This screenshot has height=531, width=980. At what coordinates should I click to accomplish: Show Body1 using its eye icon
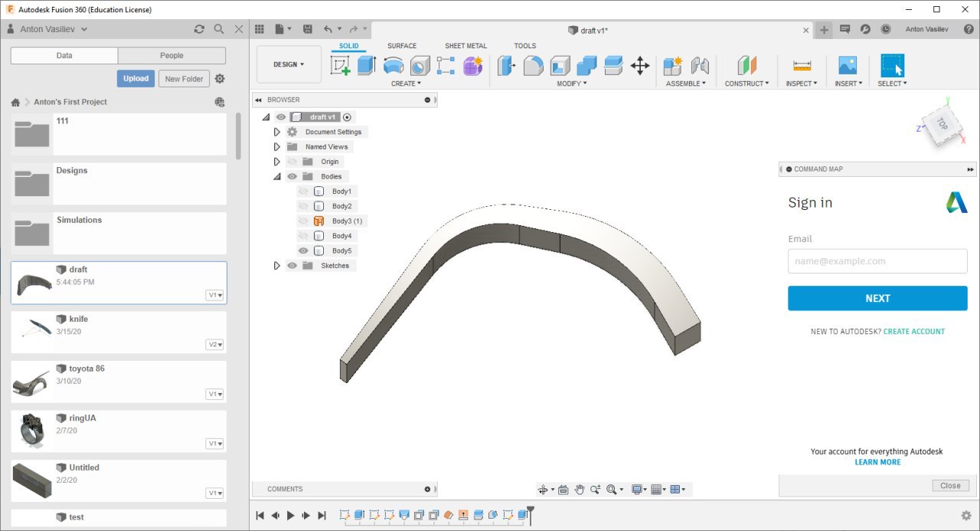coord(303,192)
